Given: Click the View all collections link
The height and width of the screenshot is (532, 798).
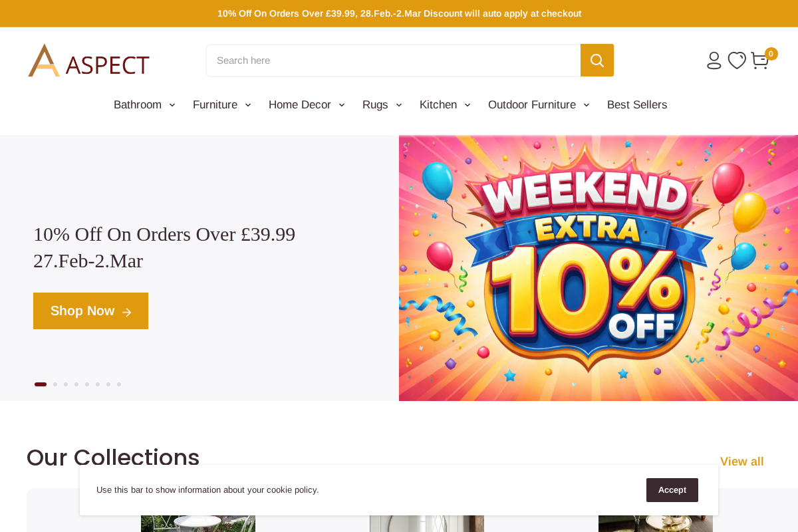Looking at the screenshot, I should pos(741,461).
